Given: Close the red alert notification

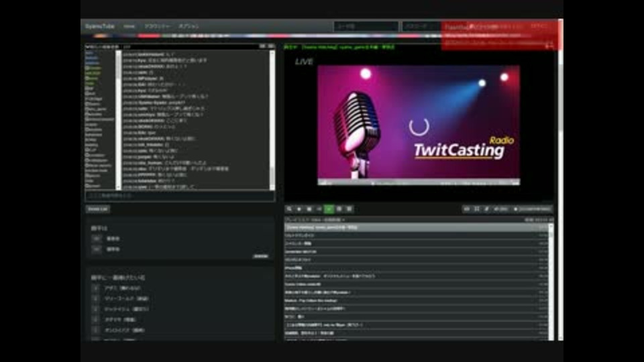Looking at the screenshot, I should point(549,46).
